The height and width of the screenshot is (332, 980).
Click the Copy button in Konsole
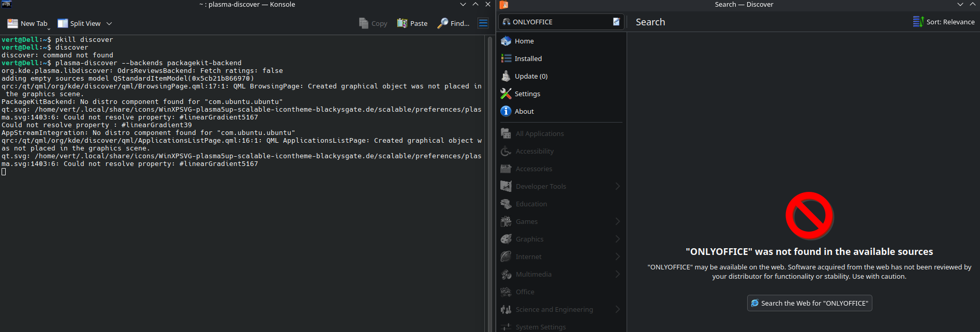[x=373, y=23]
